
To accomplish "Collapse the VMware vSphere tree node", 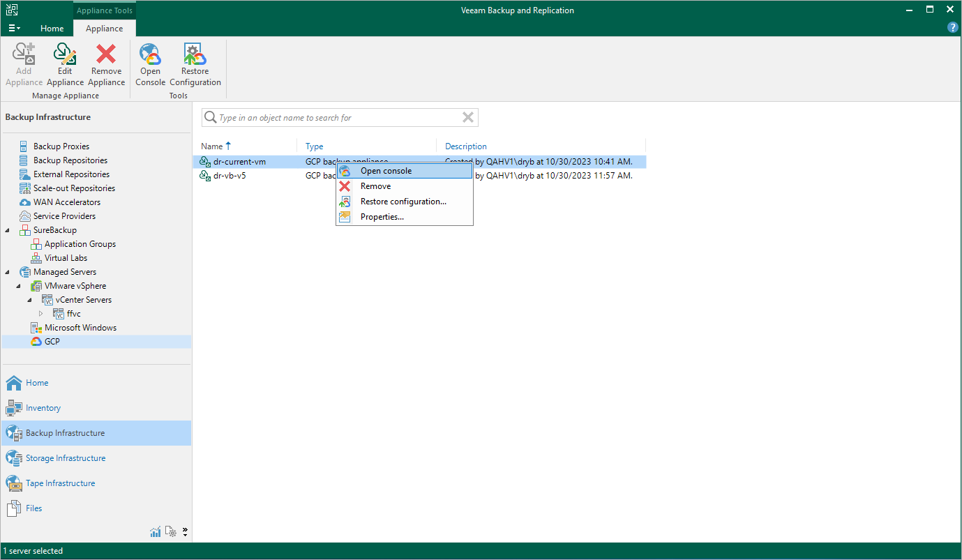I will (x=20, y=286).
